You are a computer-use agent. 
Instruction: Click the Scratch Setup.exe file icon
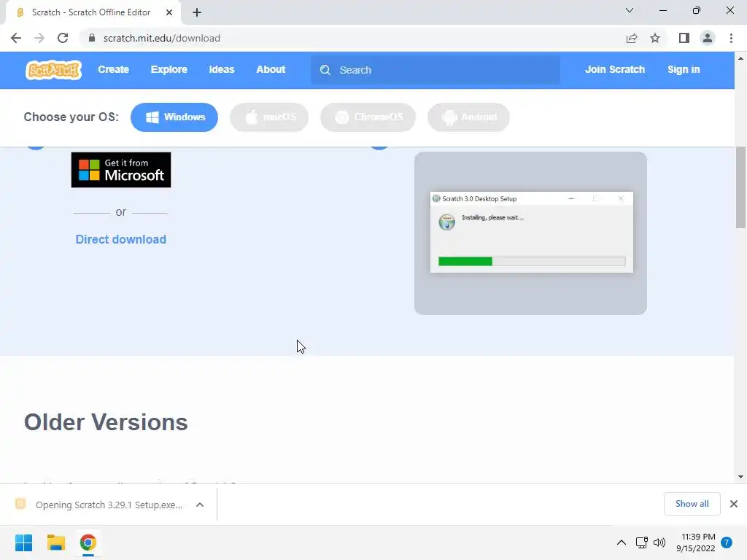pyautogui.click(x=20, y=504)
